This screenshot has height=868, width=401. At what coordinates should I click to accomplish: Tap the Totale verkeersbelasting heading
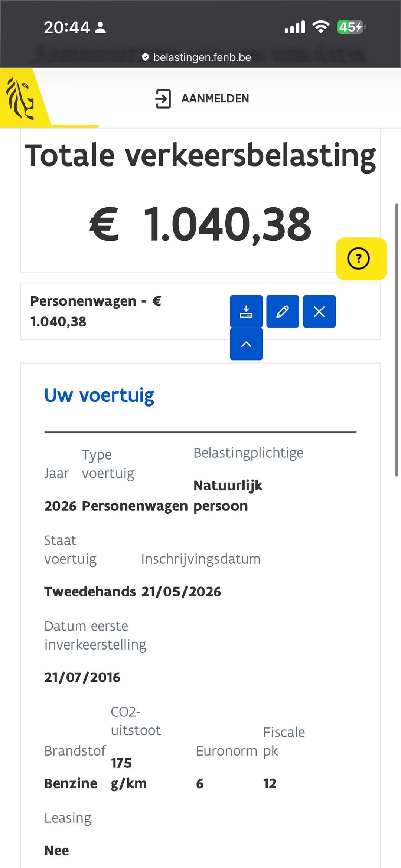tap(200, 156)
